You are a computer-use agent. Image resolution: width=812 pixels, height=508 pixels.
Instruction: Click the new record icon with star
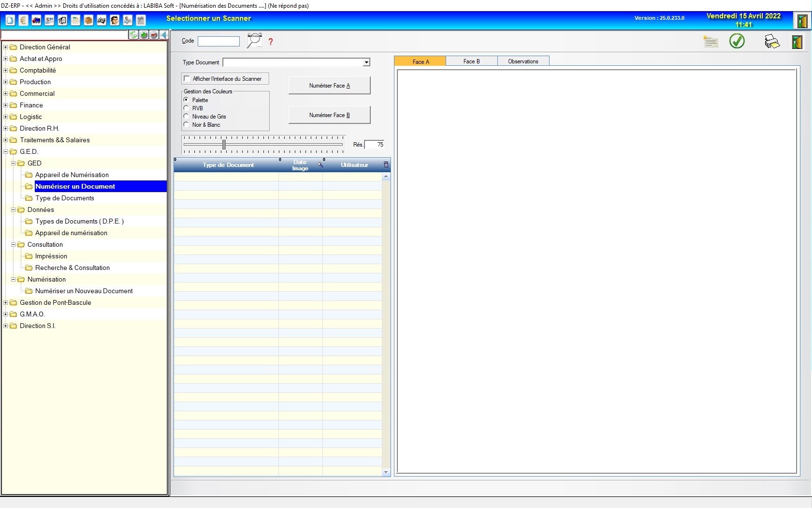710,42
